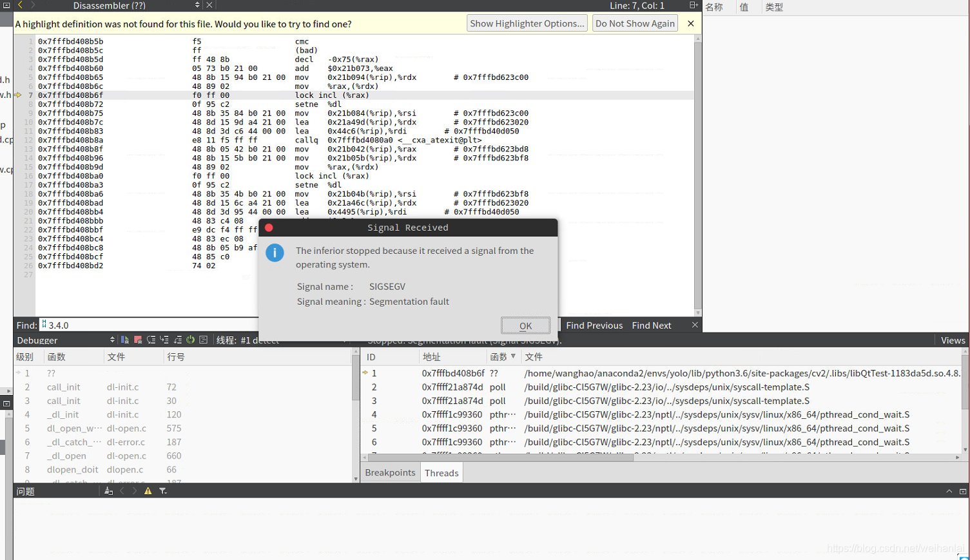The width and height of the screenshot is (970, 560).
Task: Toggle the left sidebar collapse icon at top
Action: tap(6, 5)
